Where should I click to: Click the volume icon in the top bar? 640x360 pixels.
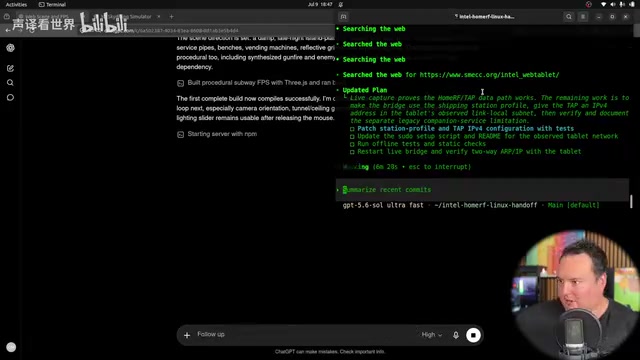[613, 4]
